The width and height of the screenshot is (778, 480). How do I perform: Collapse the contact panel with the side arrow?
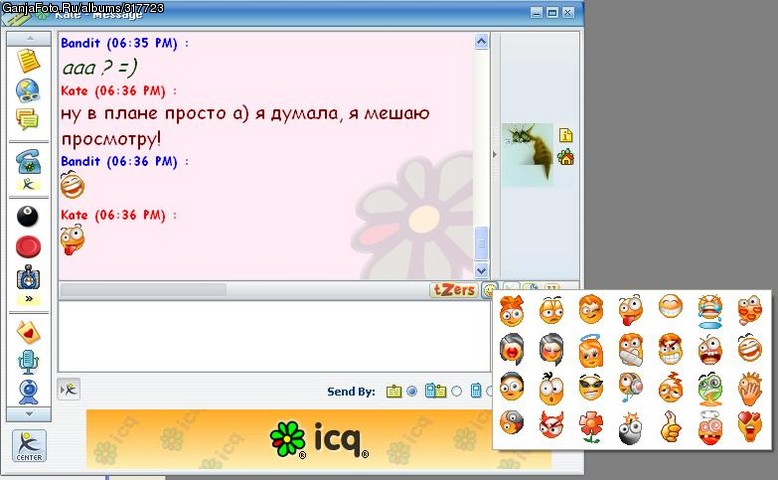point(495,154)
